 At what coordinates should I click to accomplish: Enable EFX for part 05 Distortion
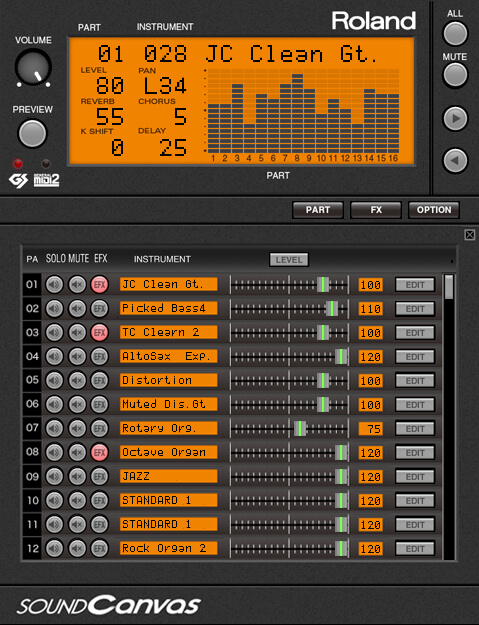click(x=100, y=380)
